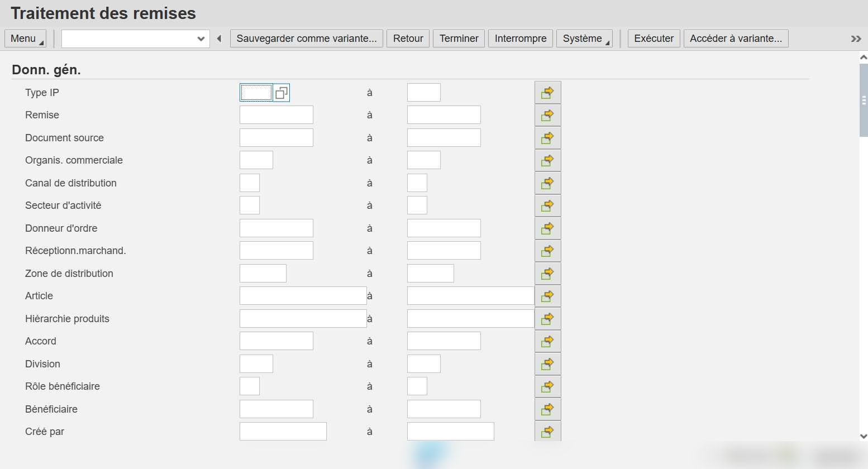Screen dimensions: 868x469
Task: Open the Système dropdown menu
Action: pyautogui.click(x=584, y=39)
